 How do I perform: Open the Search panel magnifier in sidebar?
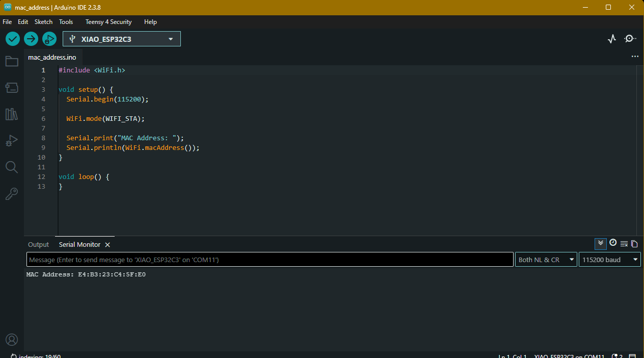pos(12,167)
